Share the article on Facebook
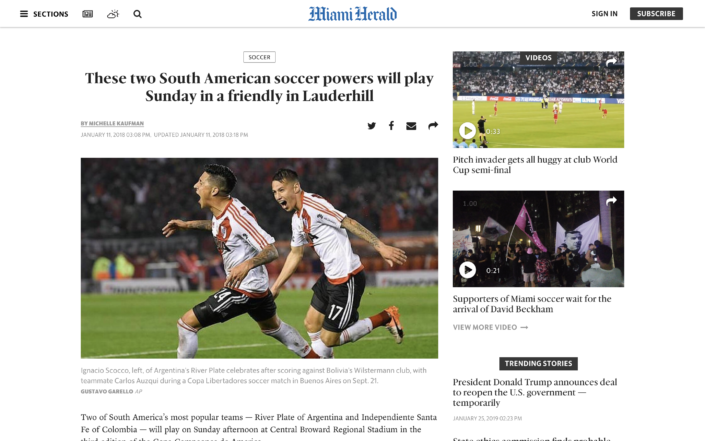Image resolution: width=705 pixels, height=441 pixels. (x=391, y=126)
